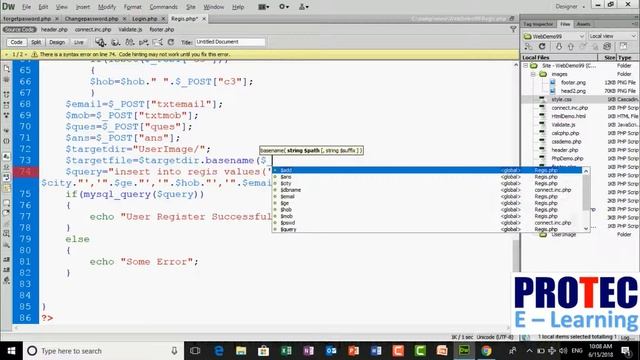Open the File menu
The image size is (640, 360).
[26, 7]
